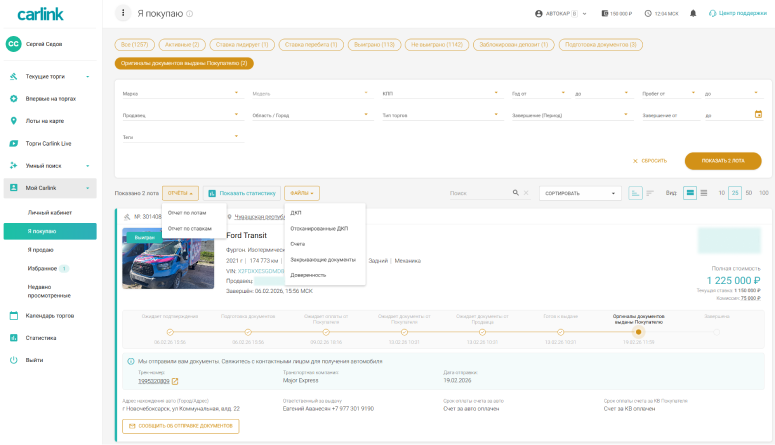This screenshot has width=775, height=445.
Task: Click the Показать 2 лота button
Action: [x=722, y=161]
